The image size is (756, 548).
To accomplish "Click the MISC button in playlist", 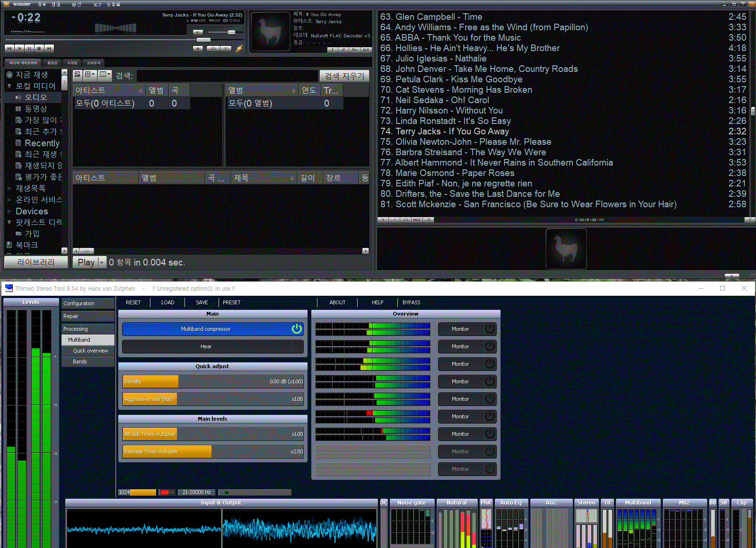I will click(x=417, y=220).
